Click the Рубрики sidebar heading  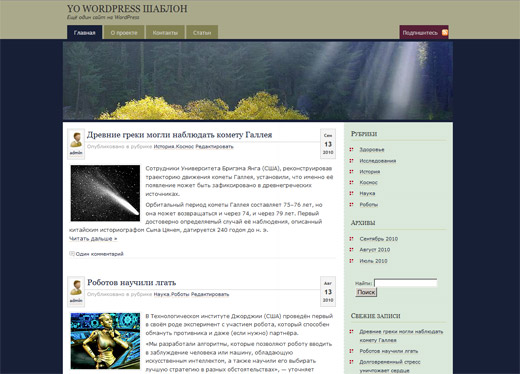click(x=364, y=134)
